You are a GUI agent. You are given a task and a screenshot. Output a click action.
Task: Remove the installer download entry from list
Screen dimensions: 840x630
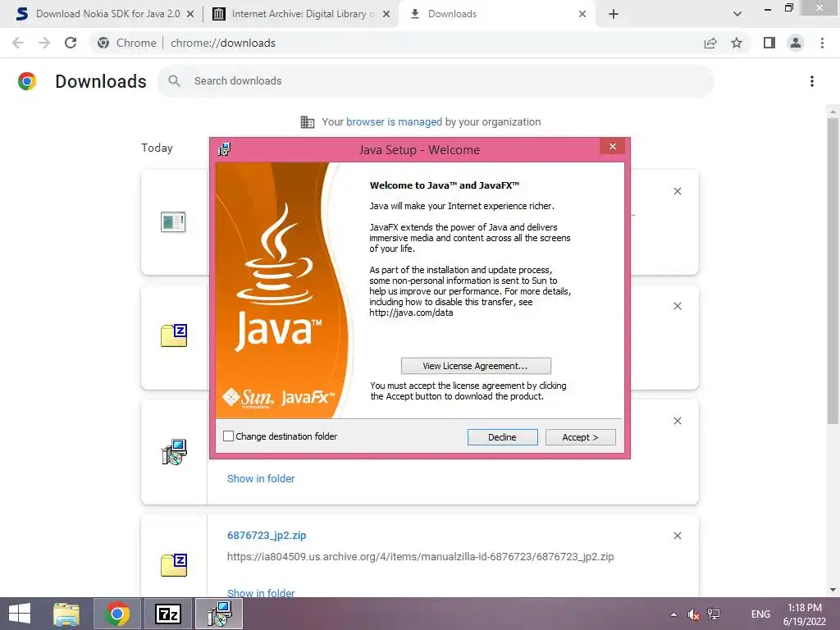coord(677,421)
